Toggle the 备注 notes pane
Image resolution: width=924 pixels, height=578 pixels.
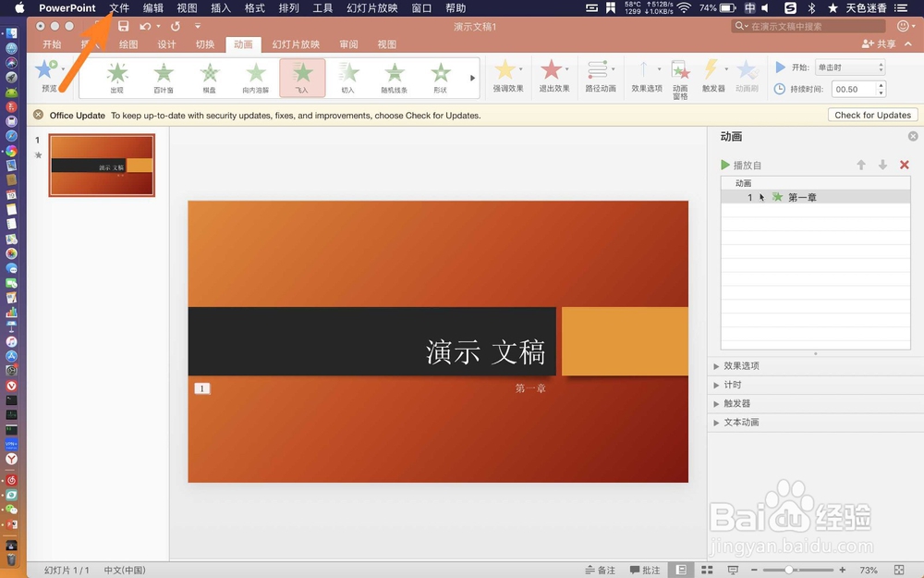(600, 570)
